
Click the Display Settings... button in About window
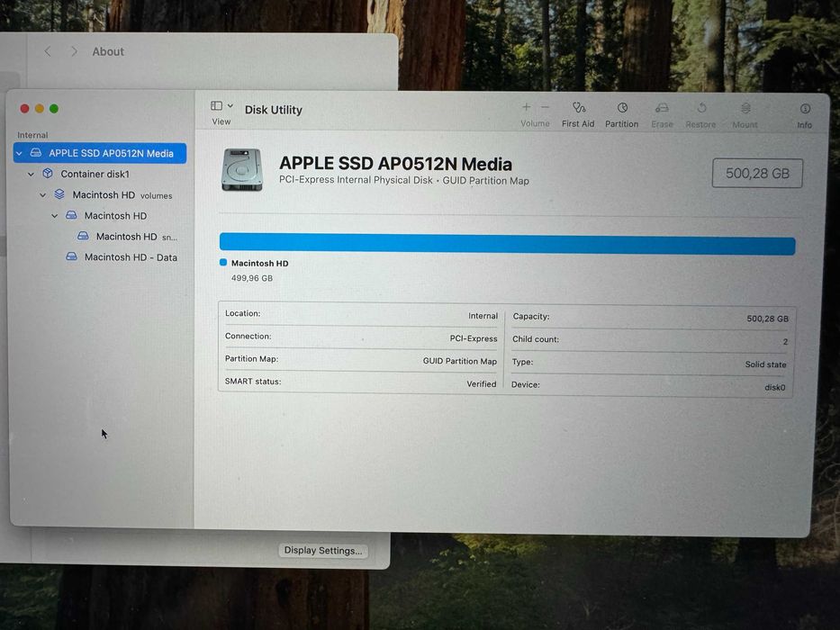pos(323,551)
